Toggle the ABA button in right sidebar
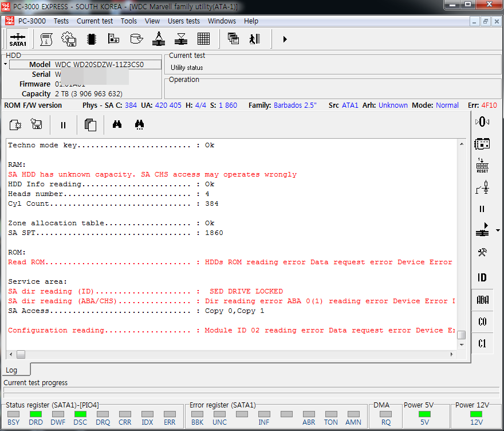 point(482,300)
